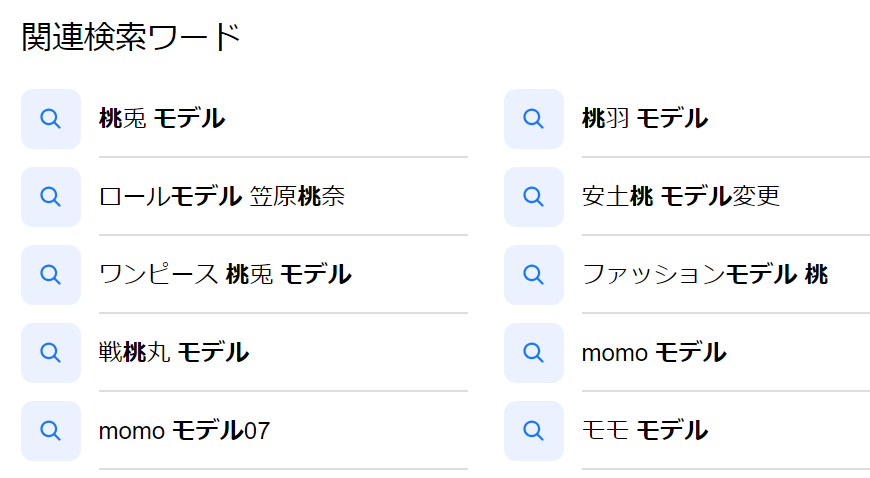Screen dimensions: 870x478
Task: Click the magnifier icon next to 安士桃 モデル変更
Action: coord(534,197)
